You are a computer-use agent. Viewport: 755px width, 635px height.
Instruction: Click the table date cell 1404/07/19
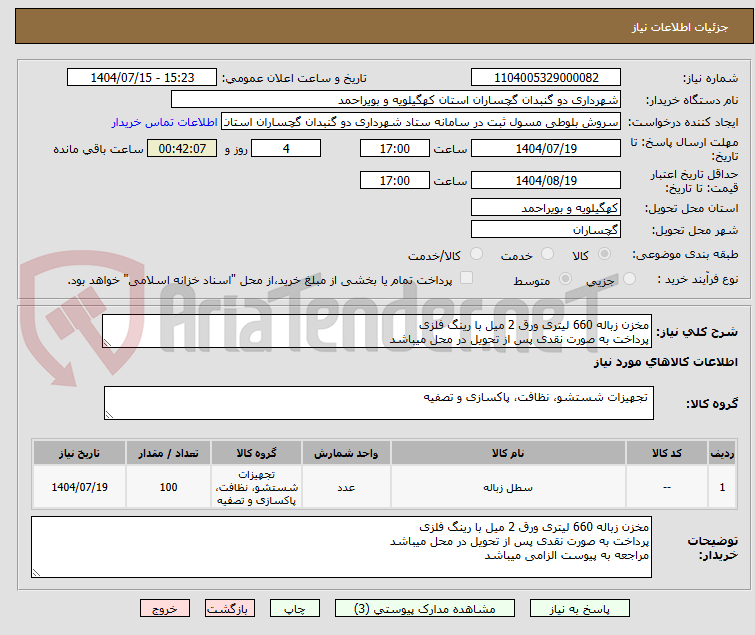click(x=79, y=487)
